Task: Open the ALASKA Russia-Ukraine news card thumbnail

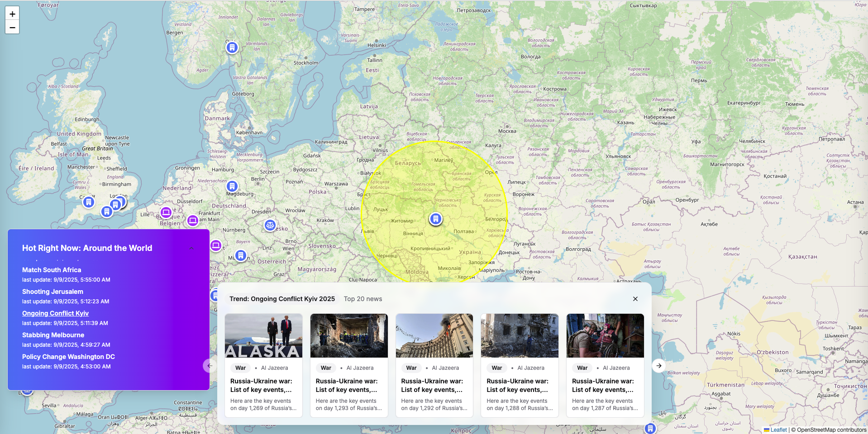Action: click(263, 335)
